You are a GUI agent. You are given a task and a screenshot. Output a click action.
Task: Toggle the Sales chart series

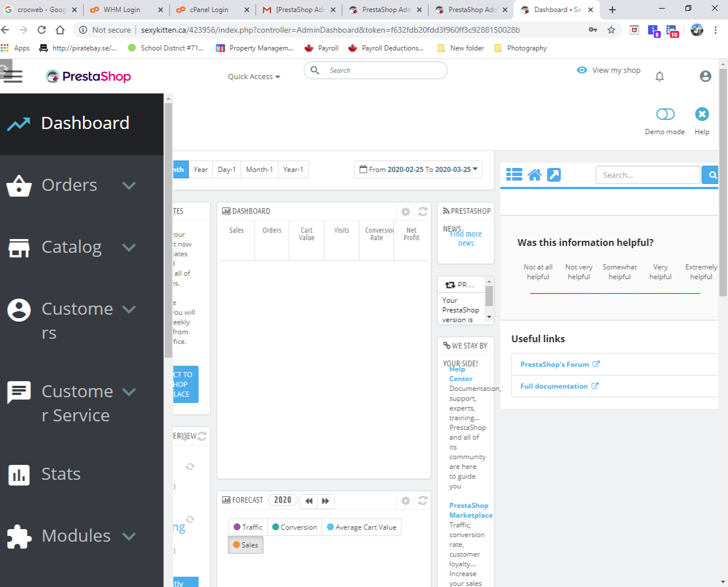tap(246, 545)
